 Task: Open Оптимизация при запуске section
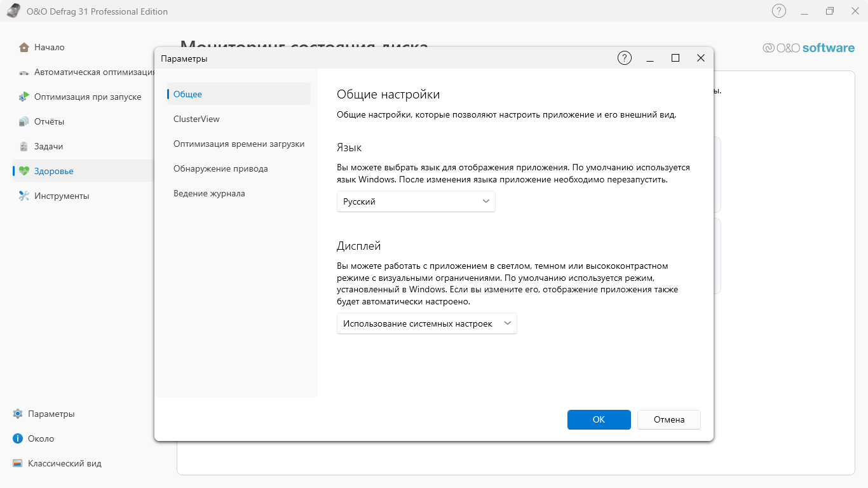pos(83,97)
